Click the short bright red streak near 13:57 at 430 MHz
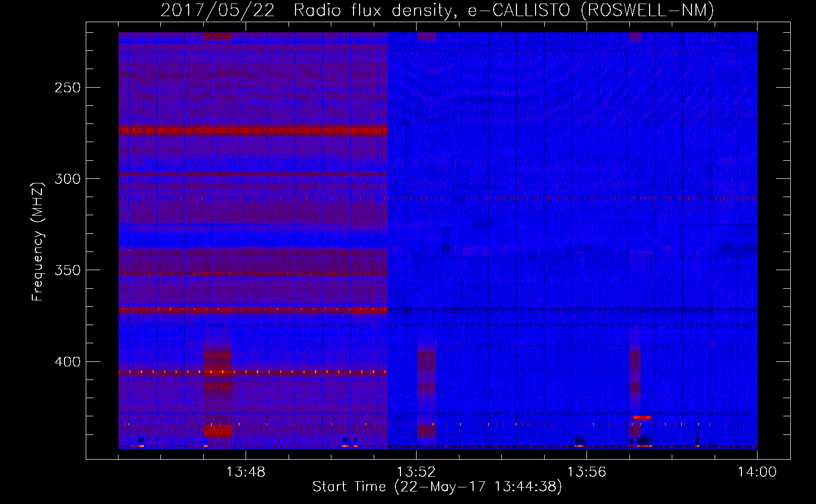816x504 pixels. [642, 417]
